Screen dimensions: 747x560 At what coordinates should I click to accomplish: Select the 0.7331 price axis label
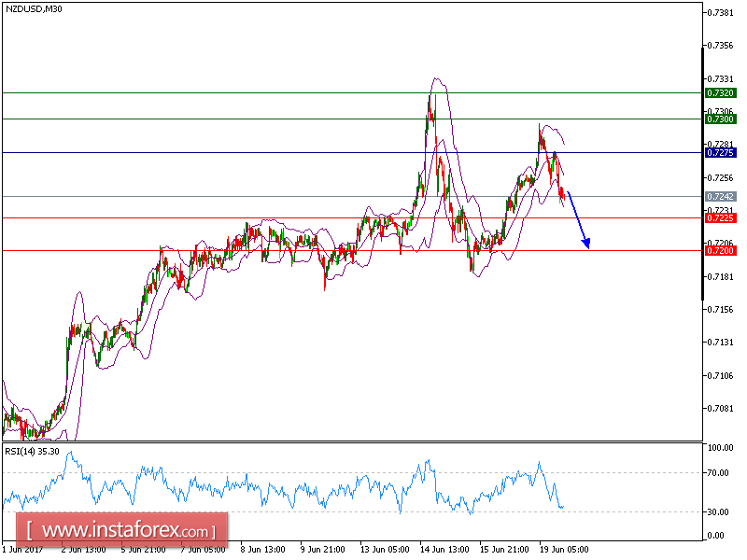pyautogui.click(x=720, y=78)
